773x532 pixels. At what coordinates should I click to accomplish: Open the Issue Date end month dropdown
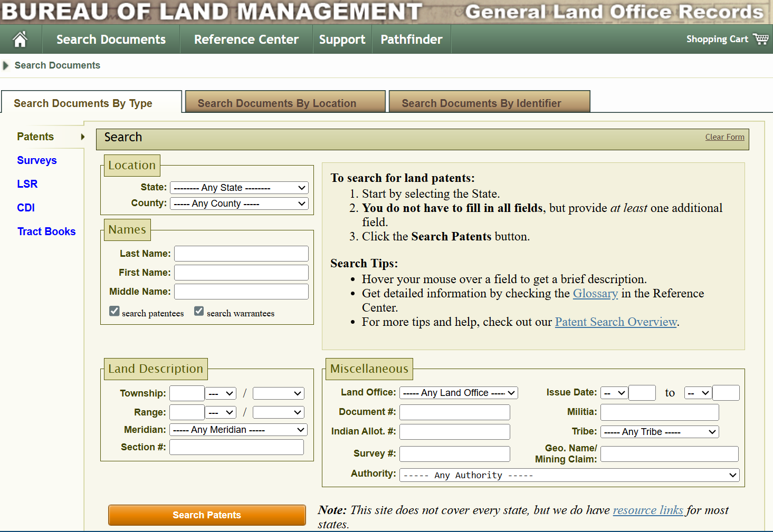point(698,393)
